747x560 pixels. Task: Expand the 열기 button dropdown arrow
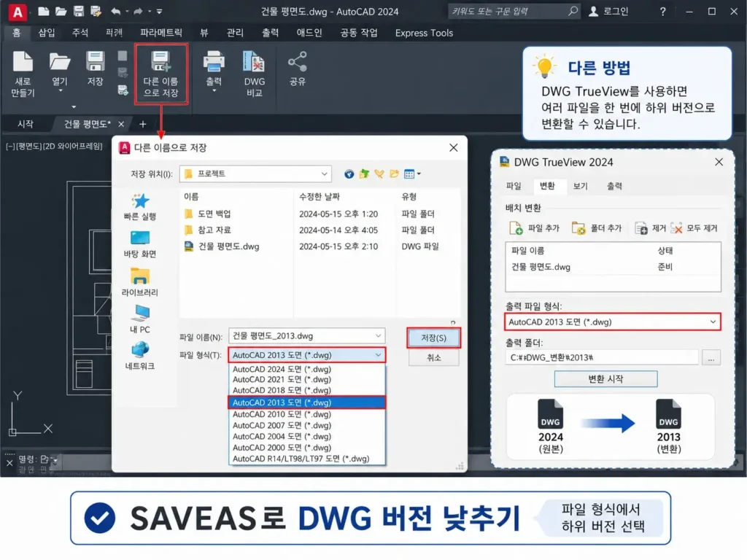[60, 90]
